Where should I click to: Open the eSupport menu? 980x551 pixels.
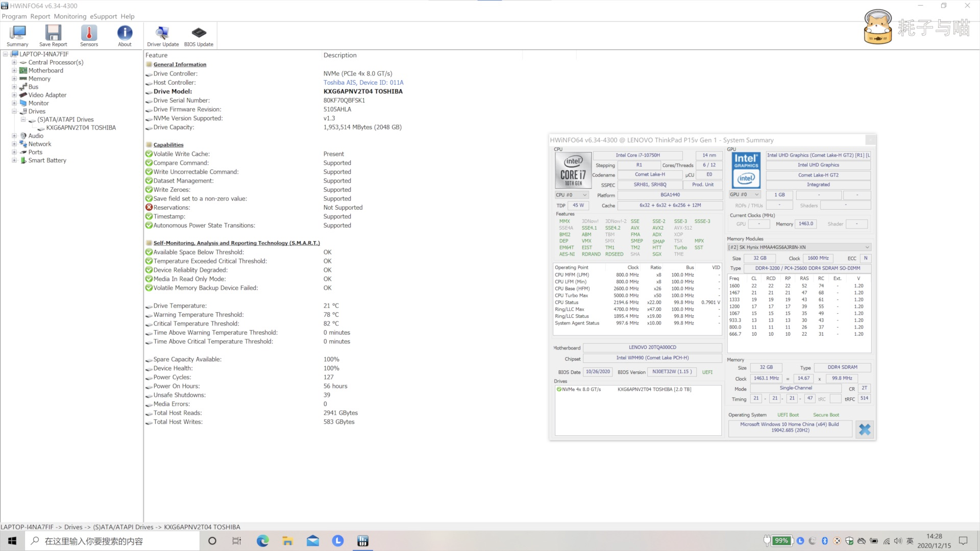coord(104,16)
